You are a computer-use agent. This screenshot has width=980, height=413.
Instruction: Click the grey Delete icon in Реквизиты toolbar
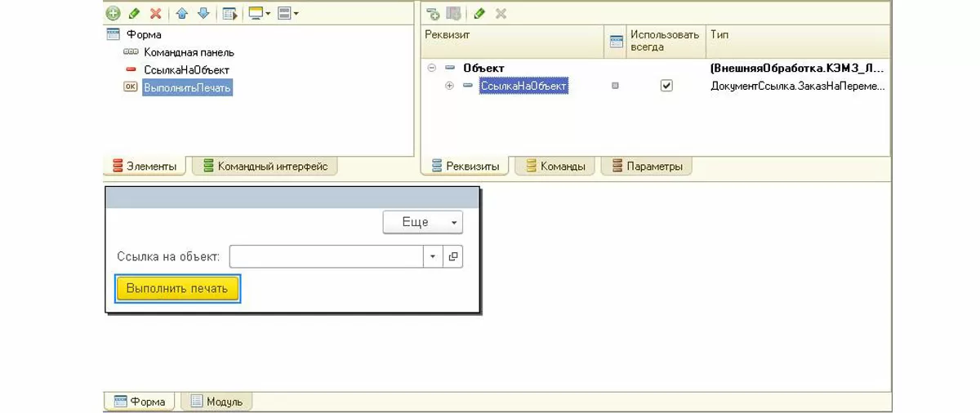pyautogui.click(x=501, y=14)
